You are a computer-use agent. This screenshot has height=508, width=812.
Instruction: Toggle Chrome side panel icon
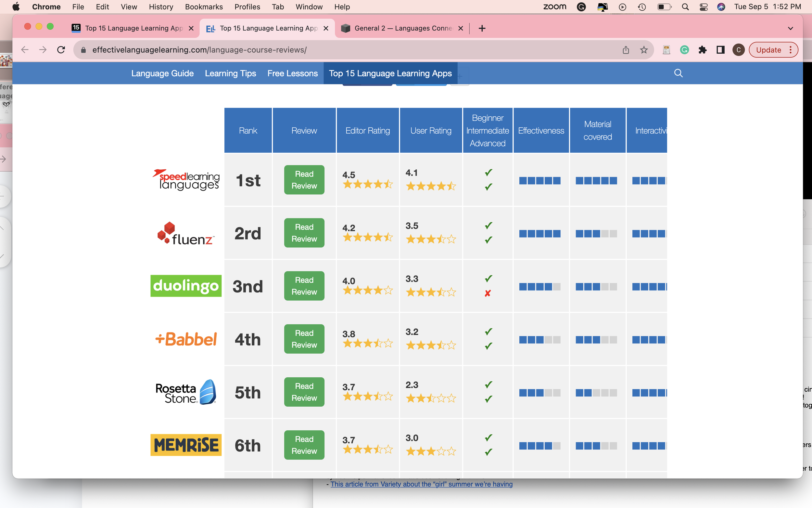pyautogui.click(x=720, y=50)
